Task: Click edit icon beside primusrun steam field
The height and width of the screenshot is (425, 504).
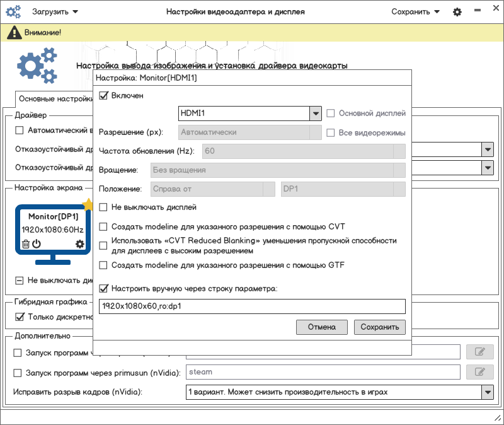Action: [480, 372]
